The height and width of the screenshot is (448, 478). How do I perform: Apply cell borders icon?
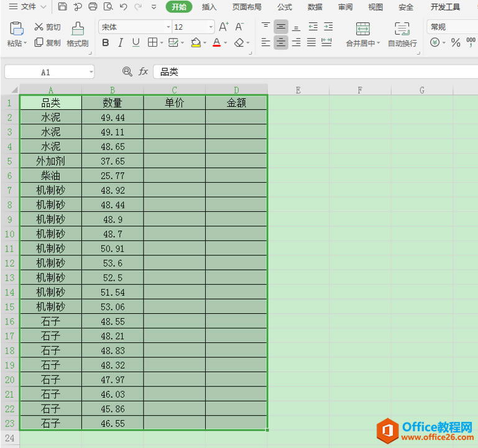point(152,42)
